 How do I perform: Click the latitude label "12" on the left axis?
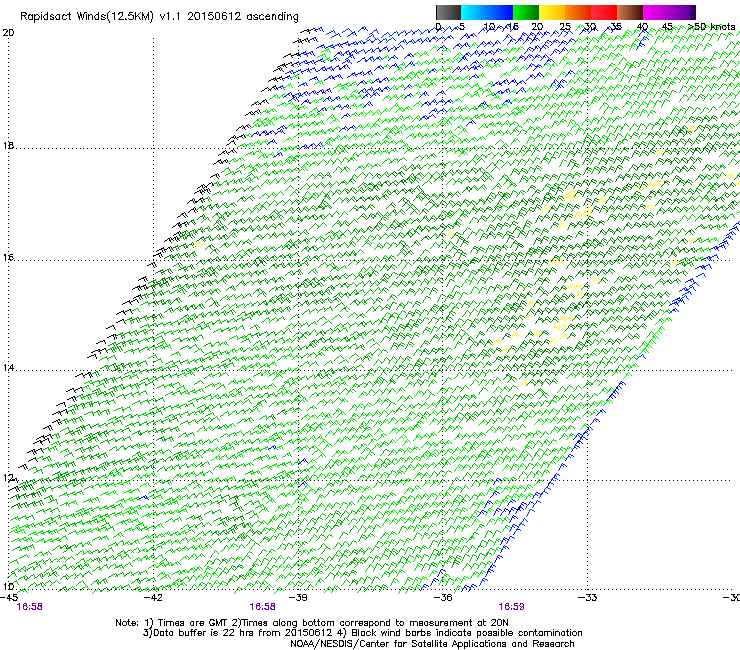point(8,478)
